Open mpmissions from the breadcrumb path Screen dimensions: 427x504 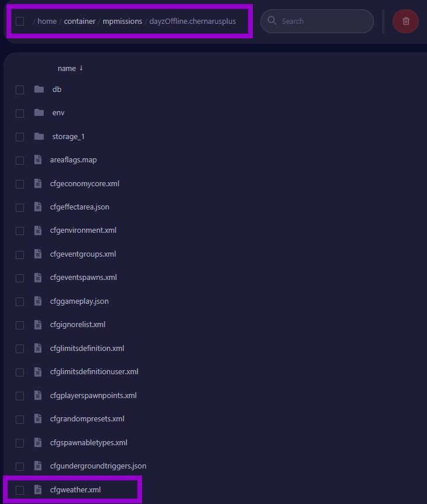point(122,20)
